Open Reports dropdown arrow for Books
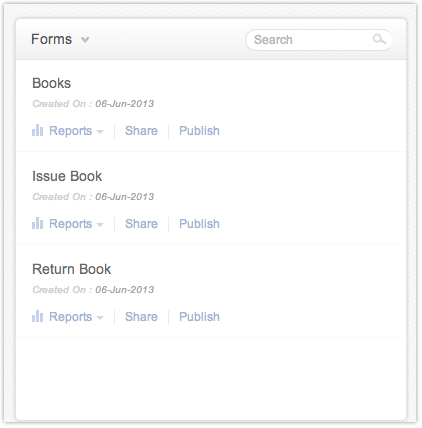Screen dimensions: 422x428 pyautogui.click(x=100, y=132)
